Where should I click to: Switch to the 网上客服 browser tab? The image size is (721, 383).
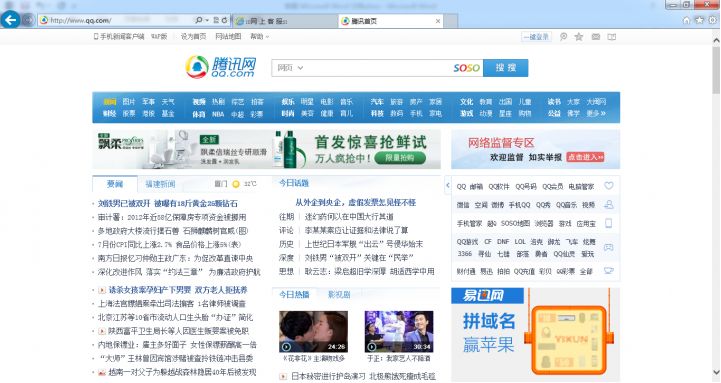click(285, 21)
